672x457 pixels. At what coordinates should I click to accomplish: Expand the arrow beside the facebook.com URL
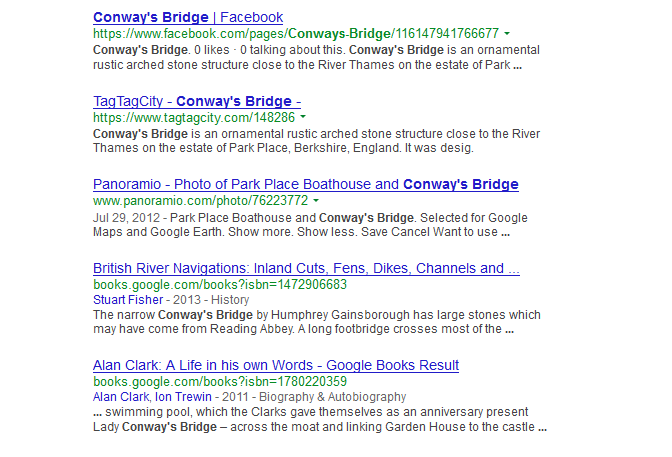(x=507, y=33)
